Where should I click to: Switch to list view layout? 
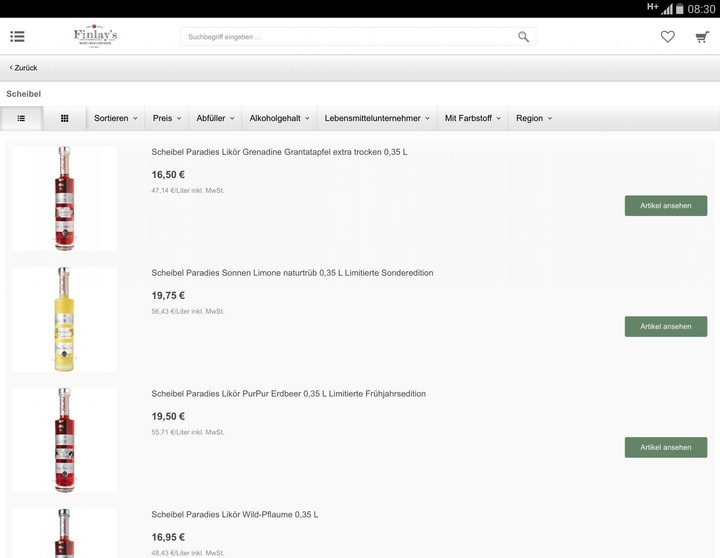point(21,118)
